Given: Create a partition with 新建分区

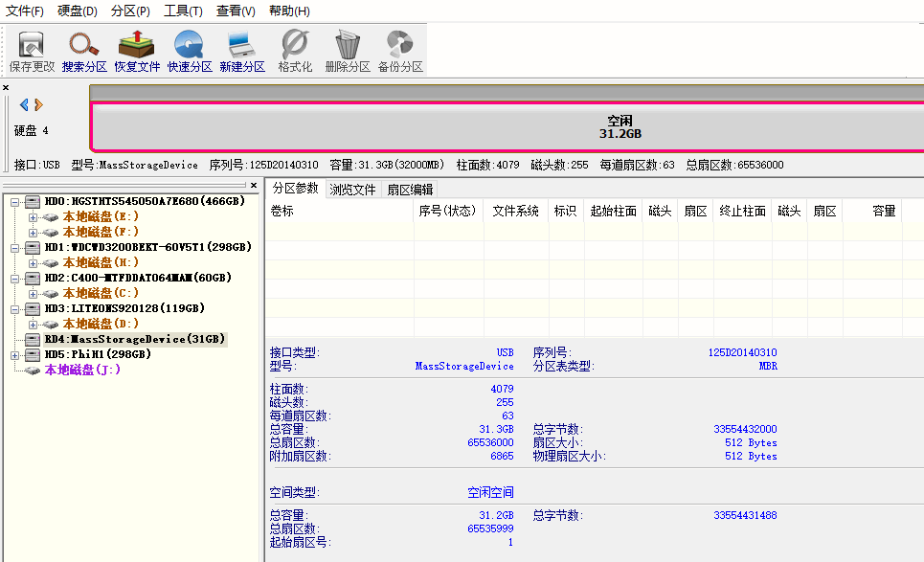Looking at the screenshot, I should pyautogui.click(x=241, y=52).
